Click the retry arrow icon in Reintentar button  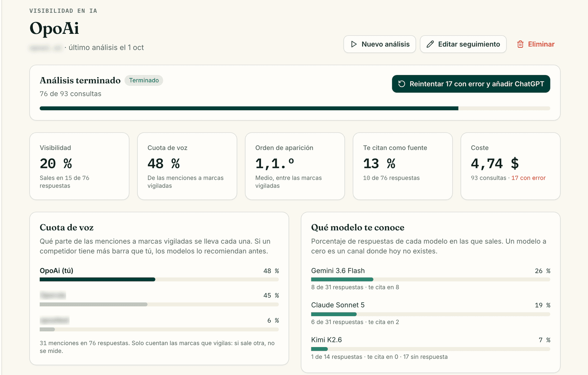(402, 84)
